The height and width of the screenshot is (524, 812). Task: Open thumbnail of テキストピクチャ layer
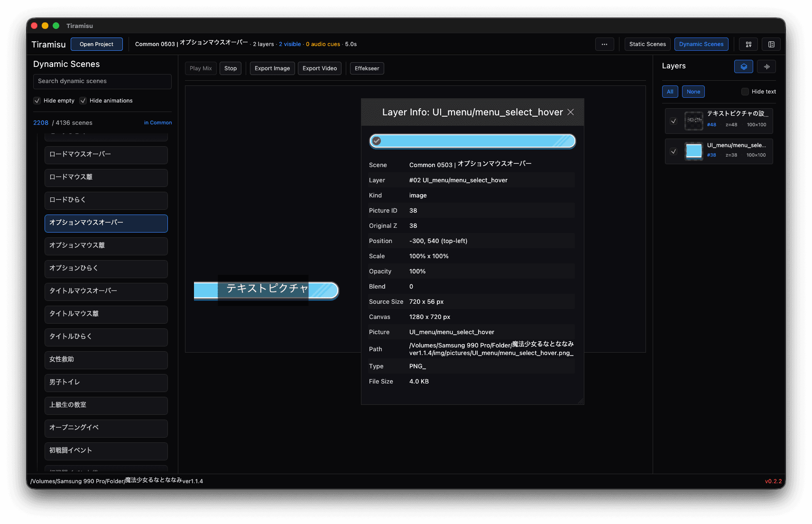coord(693,121)
